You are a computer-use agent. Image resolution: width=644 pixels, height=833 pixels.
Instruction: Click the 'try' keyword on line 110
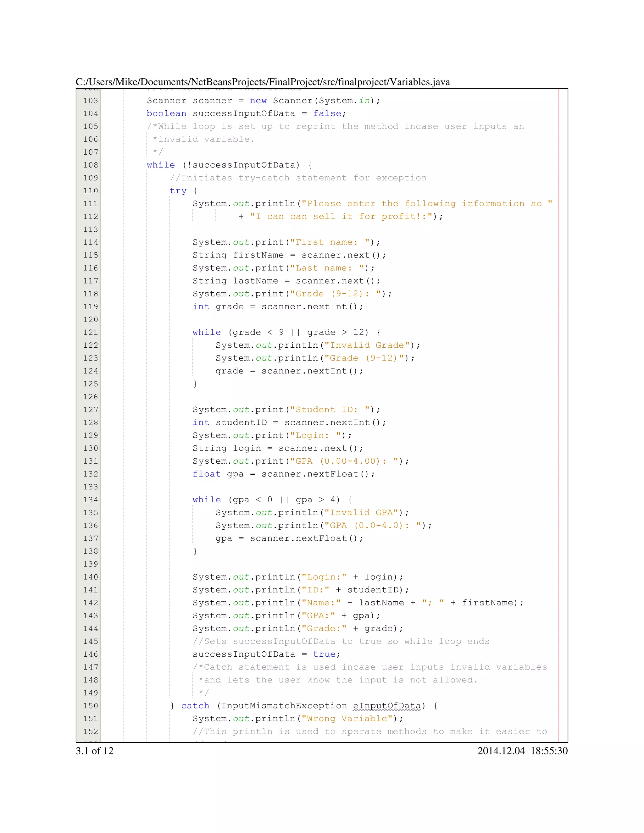click(x=178, y=191)
